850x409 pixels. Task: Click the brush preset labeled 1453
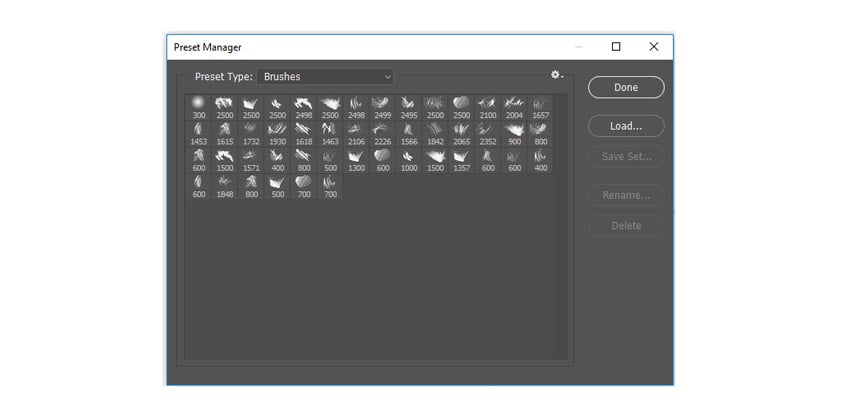point(199,134)
